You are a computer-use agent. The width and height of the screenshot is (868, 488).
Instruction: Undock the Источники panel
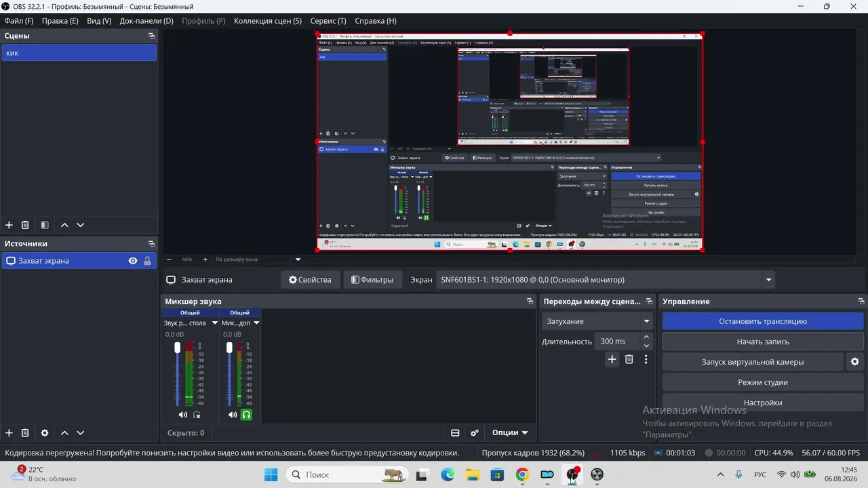click(x=151, y=243)
